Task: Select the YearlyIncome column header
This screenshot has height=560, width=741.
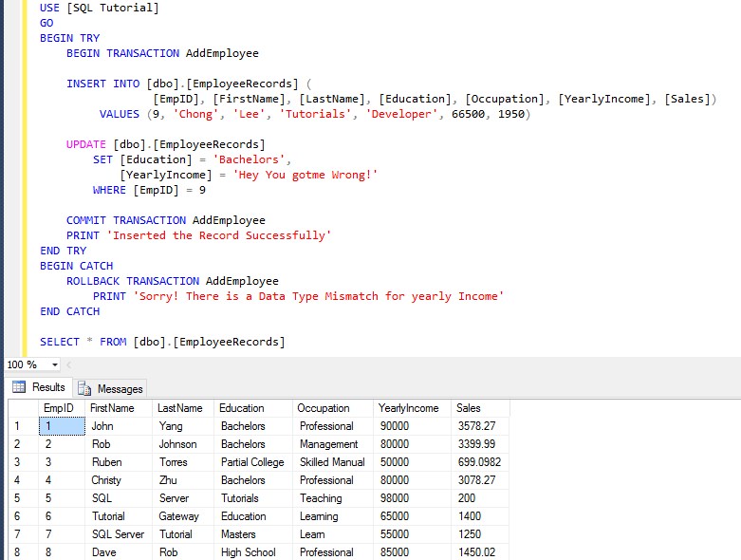Action: click(411, 408)
